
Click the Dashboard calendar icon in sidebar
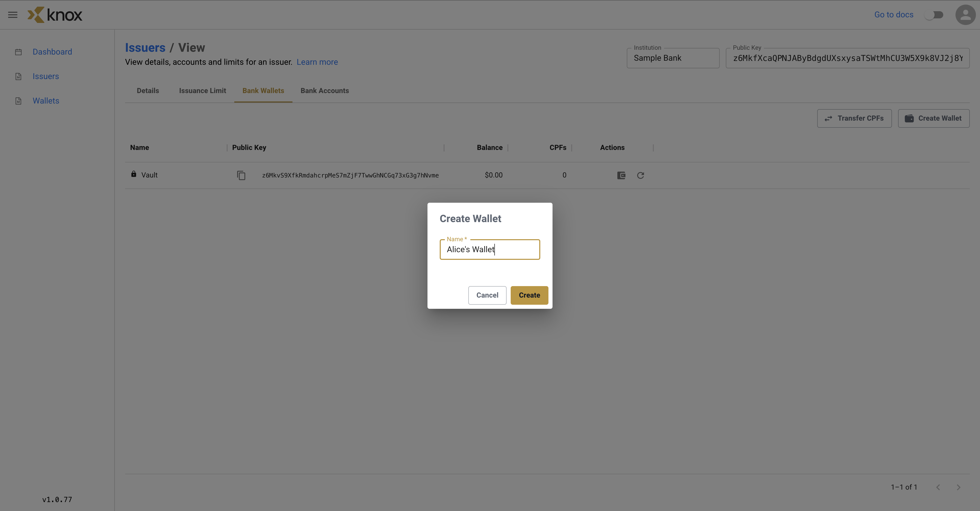(18, 52)
